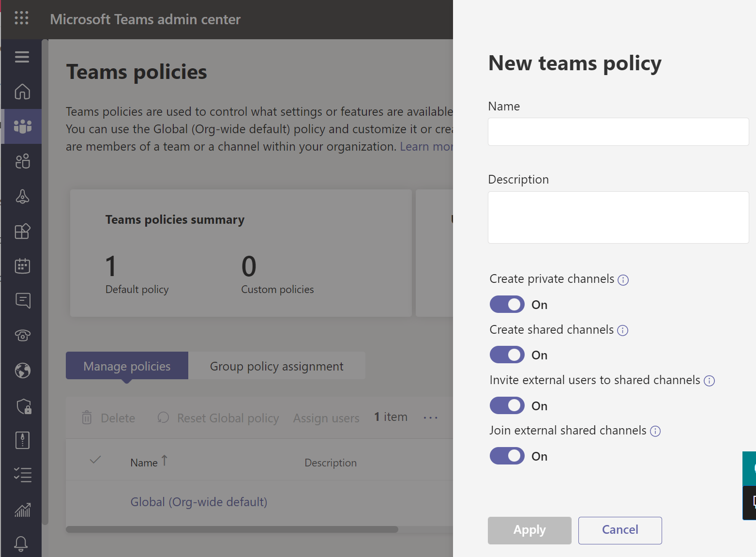The width and height of the screenshot is (756, 557).
Task: Open the app launcher waffle icon
Action: click(21, 18)
